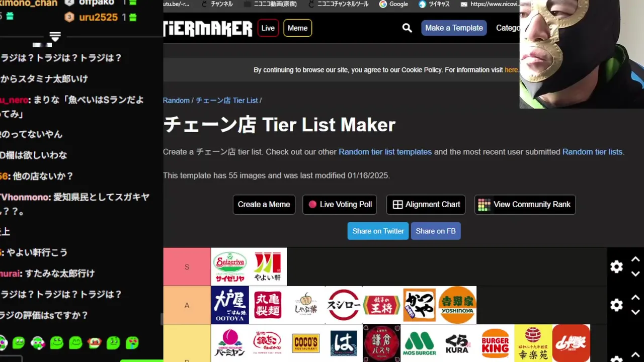Open the Categories menu in header
Screen dimensions: 644x362
(x=508, y=28)
